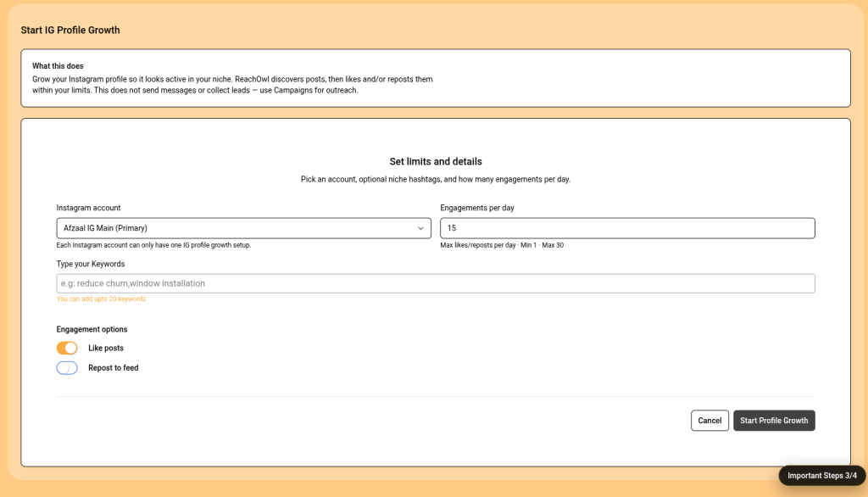Click the 'Instagram account' field label
This screenshot has height=497, width=868.
point(88,208)
